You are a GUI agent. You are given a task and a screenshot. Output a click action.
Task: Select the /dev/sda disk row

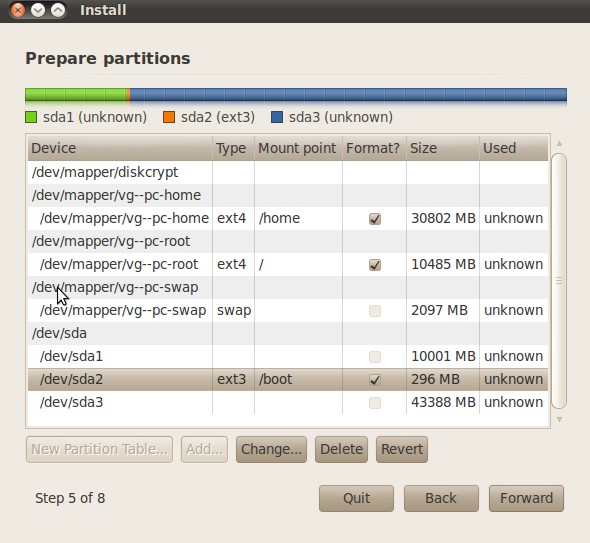pos(288,333)
